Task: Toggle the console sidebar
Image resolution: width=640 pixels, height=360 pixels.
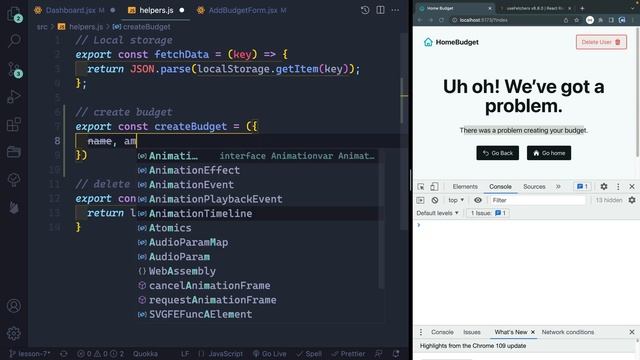Action: 420,200
